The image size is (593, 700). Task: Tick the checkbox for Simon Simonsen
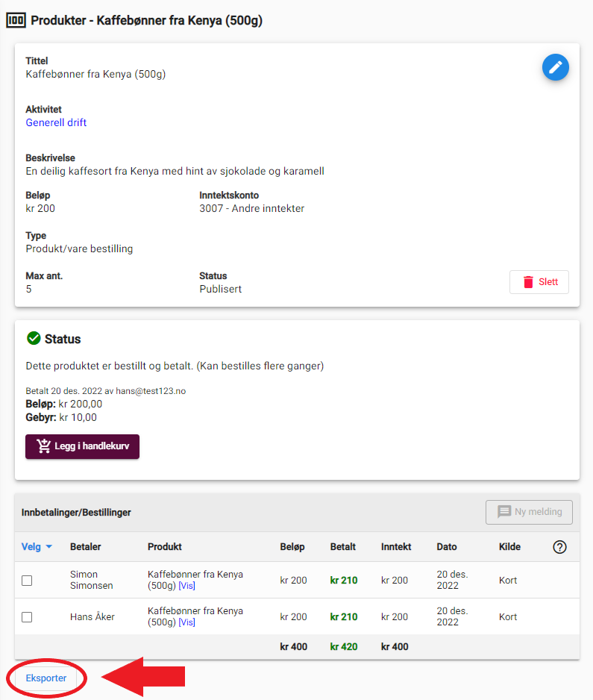pos(27,581)
